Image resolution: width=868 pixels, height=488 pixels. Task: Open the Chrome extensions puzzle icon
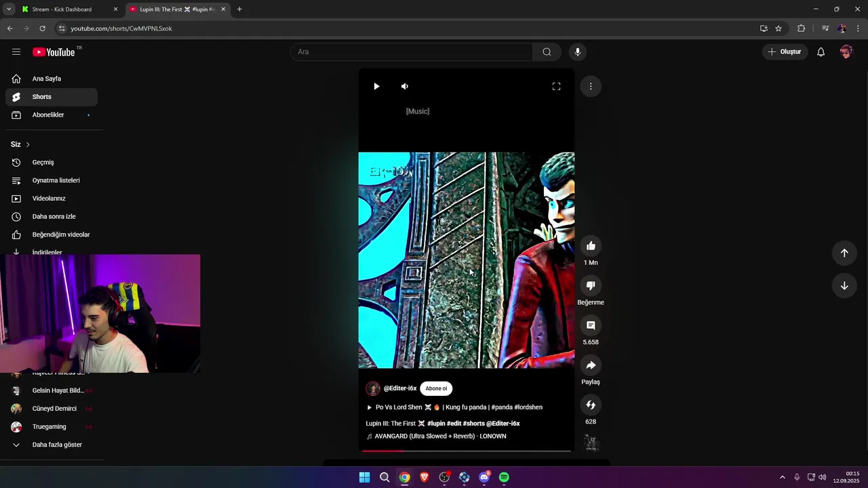[802, 28]
